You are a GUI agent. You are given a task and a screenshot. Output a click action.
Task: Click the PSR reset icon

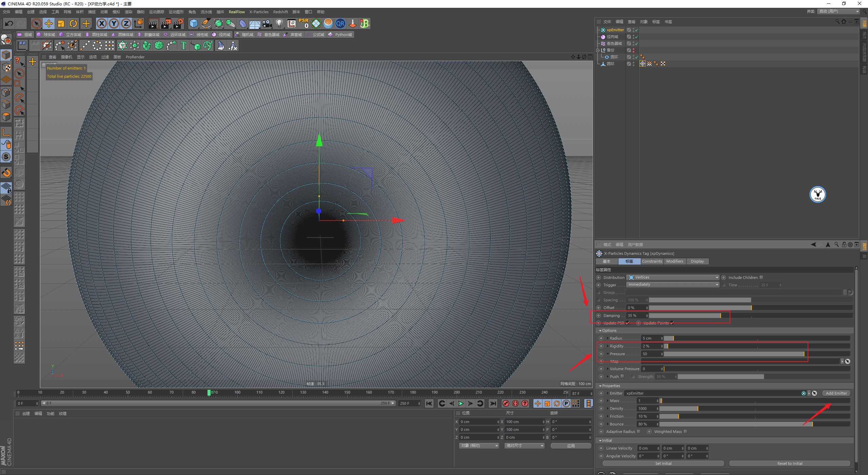pyautogui.click(x=303, y=23)
